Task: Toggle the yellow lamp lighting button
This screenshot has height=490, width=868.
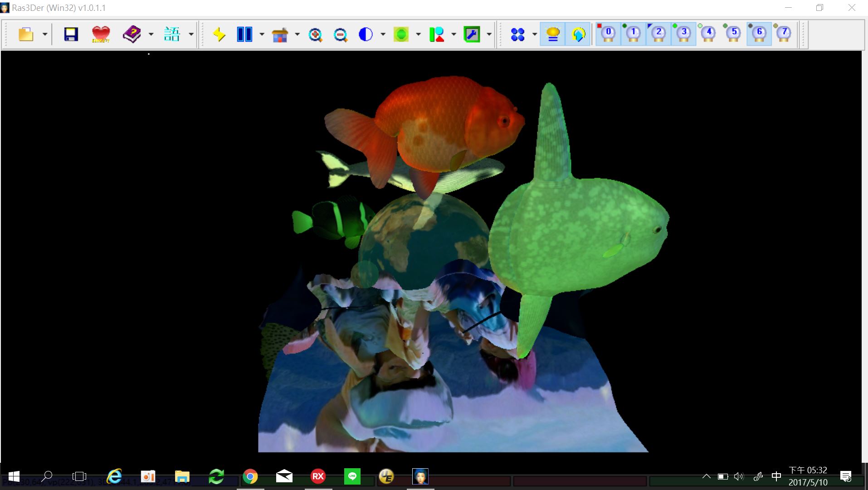Action: pos(553,34)
